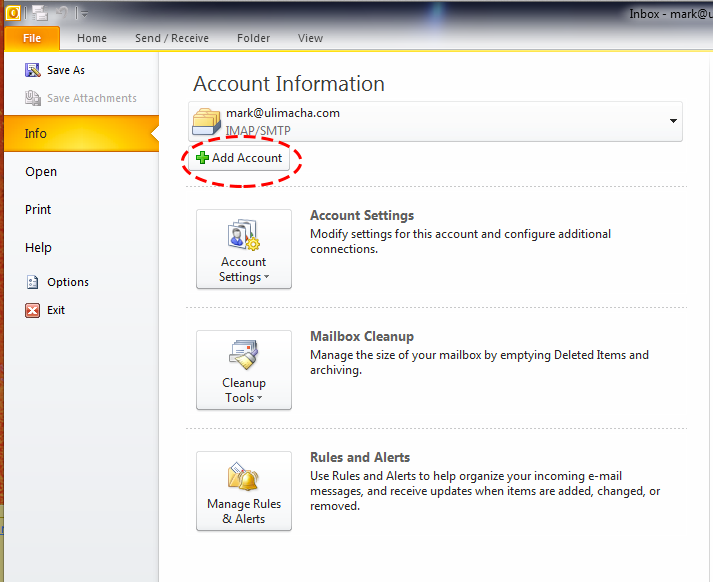Click the green plus Add Account button

240,158
